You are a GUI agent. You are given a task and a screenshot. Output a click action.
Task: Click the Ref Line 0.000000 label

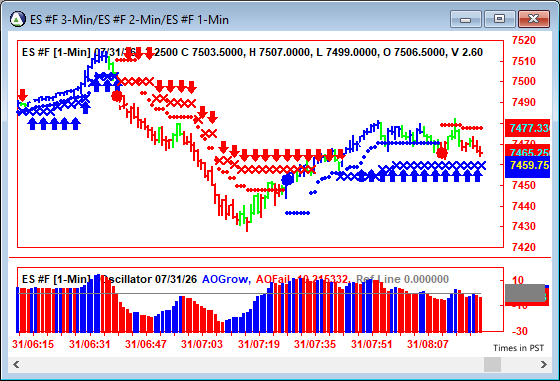pos(402,279)
